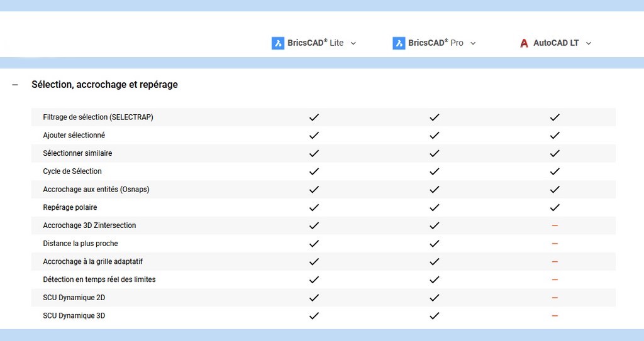The image size is (644, 341).
Task: Select the Accrochage 3D Zintersection row label
Action: [89, 225]
